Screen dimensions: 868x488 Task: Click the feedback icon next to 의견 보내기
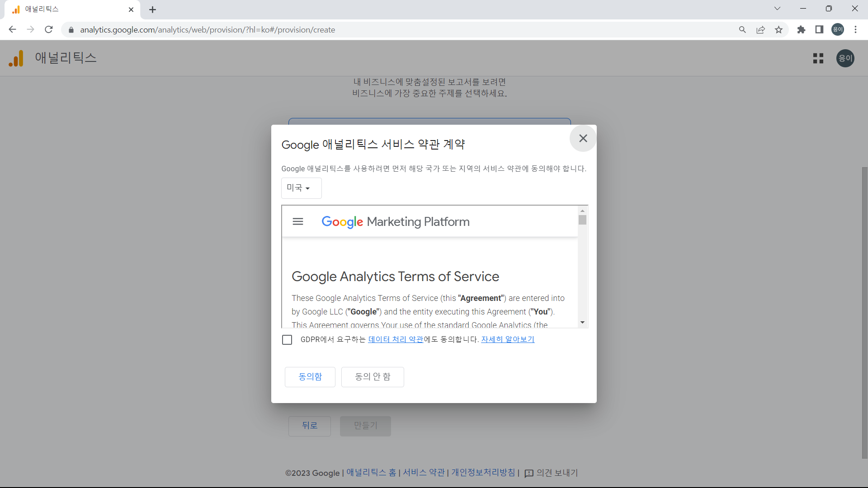(x=529, y=473)
